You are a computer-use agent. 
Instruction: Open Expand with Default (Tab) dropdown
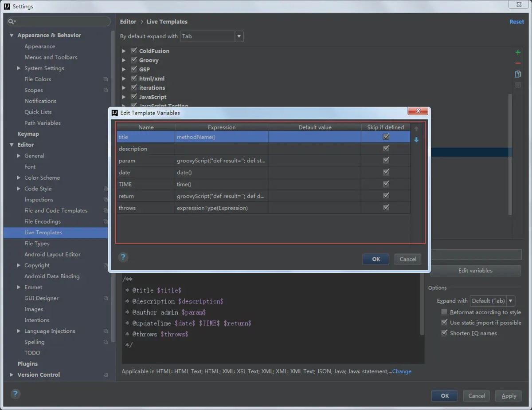510,301
